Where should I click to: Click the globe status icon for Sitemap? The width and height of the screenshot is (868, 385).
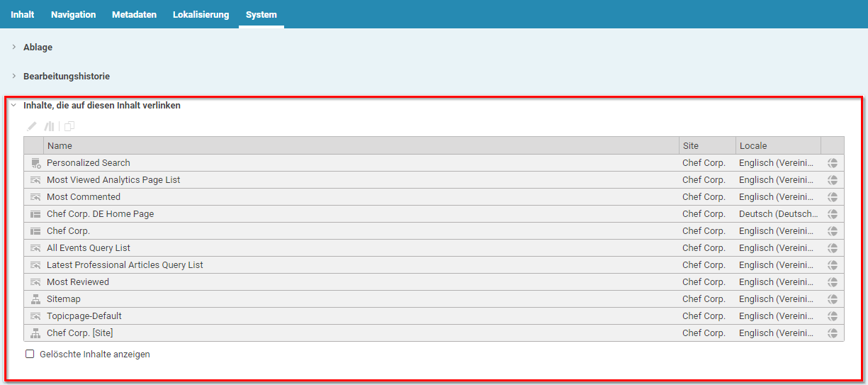click(833, 299)
